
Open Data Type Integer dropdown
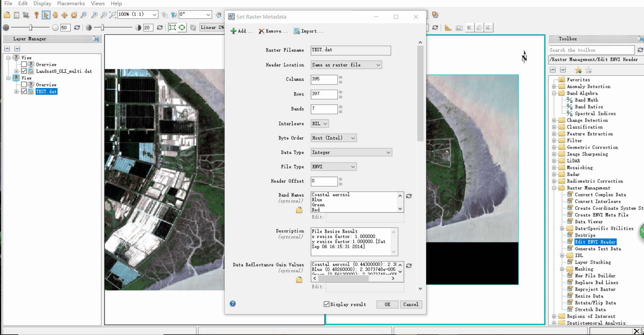pyautogui.click(x=351, y=152)
